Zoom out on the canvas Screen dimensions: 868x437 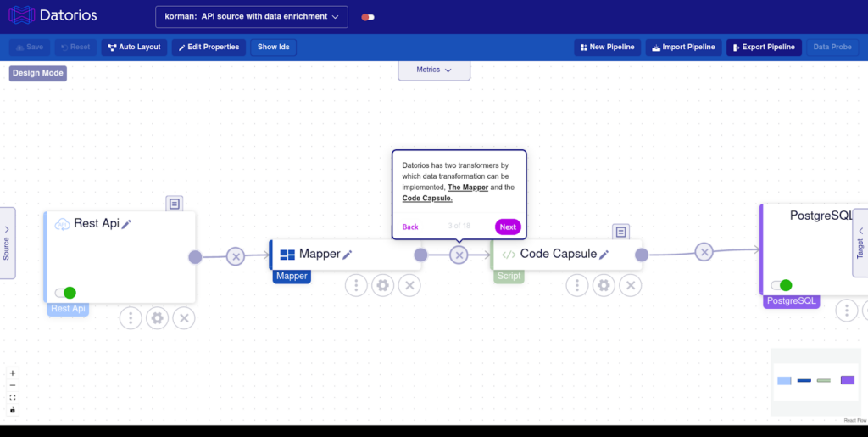click(x=13, y=385)
